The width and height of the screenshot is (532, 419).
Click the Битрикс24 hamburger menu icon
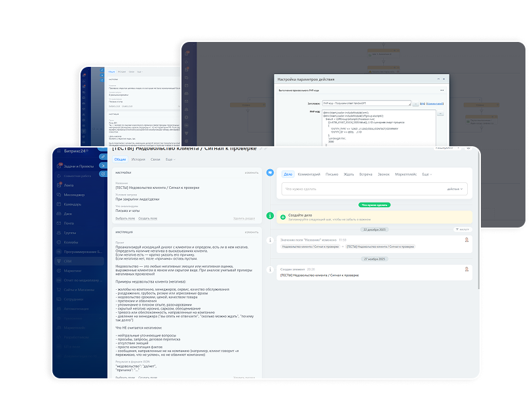click(x=58, y=150)
